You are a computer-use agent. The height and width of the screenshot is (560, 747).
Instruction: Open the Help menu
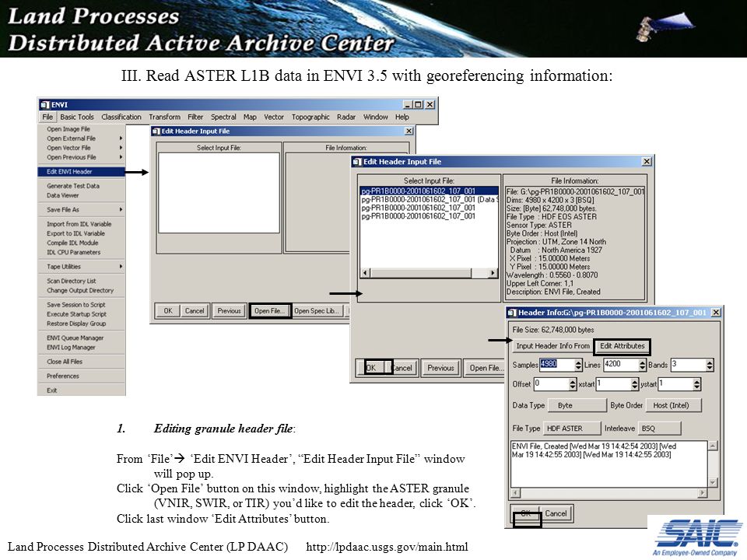(402, 117)
